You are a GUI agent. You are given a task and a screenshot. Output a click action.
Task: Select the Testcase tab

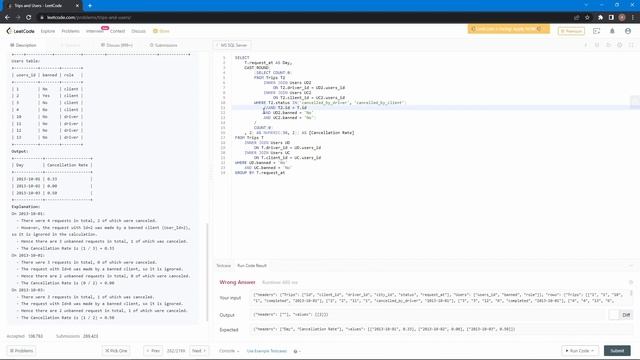pyautogui.click(x=223, y=266)
